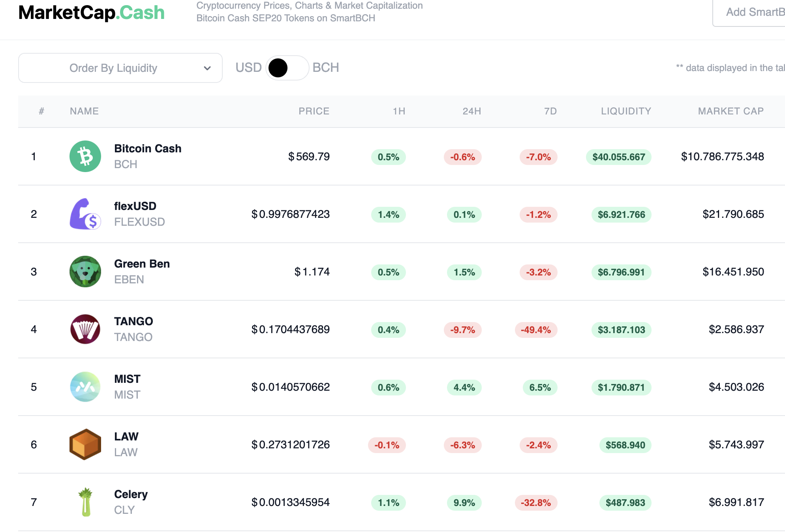The height and width of the screenshot is (532, 785).
Task: Click the Add SmartBCH button
Action: coord(749,12)
